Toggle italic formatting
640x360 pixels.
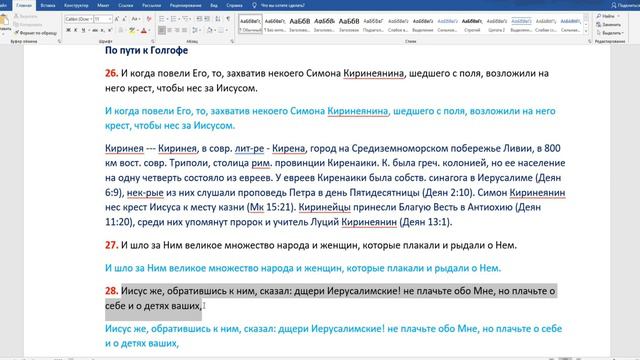pyautogui.click(x=76, y=30)
